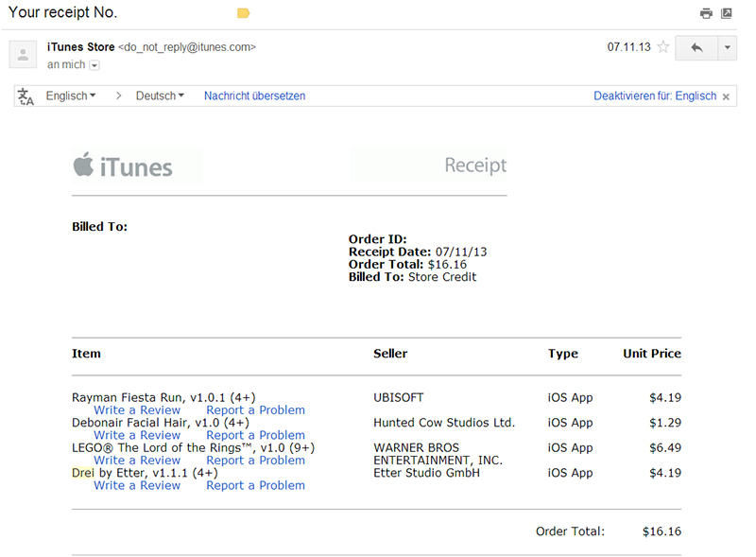756x557 pixels.
Task: Click the $1.29 unit price
Action: point(665,423)
